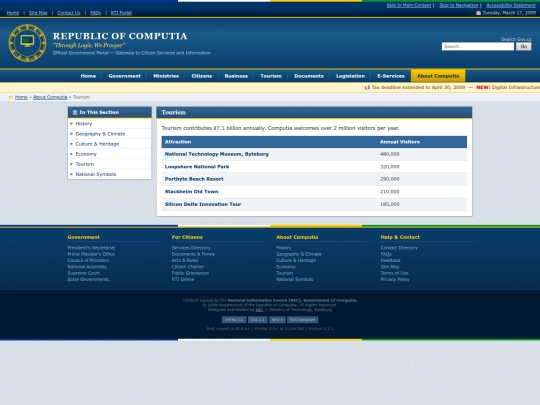Select the highlighted About Computia navigation tab

pos(438,76)
